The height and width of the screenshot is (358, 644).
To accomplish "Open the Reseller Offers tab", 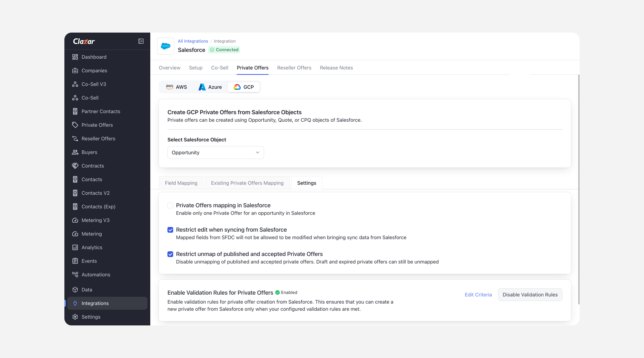I will (x=294, y=68).
